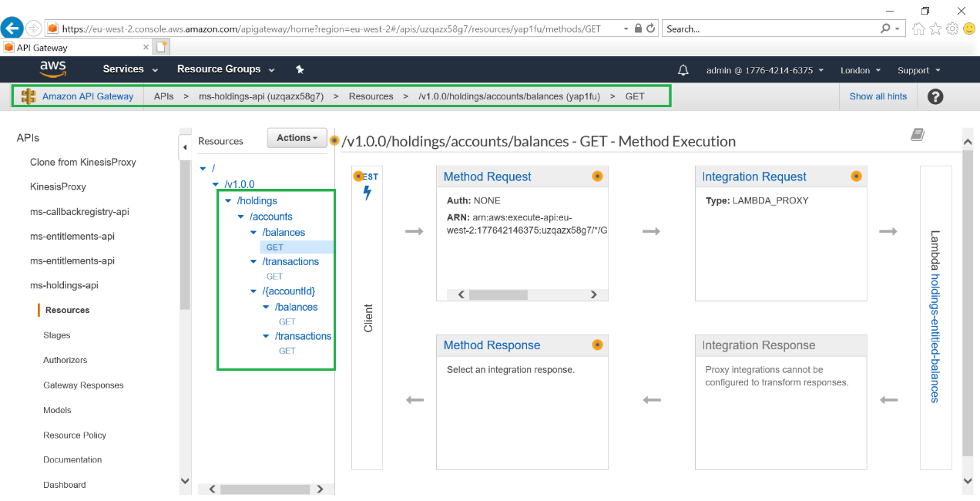Click the Client test lightning bolt icon
The height and width of the screenshot is (501, 980).
(367, 193)
